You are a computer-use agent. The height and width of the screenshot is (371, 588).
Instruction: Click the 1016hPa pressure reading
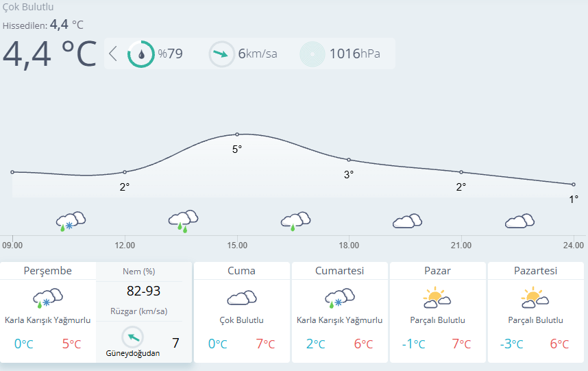pyautogui.click(x=354, y=53)
